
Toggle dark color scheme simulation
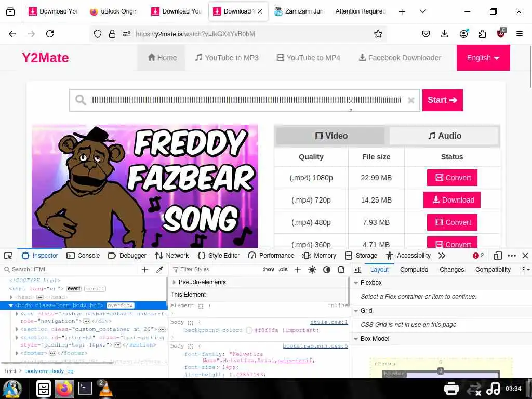(x=327, y=270)
